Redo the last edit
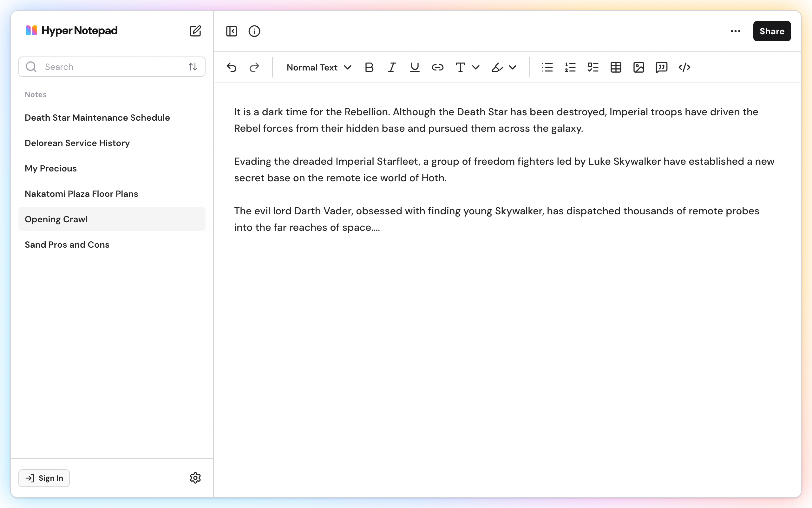812x508 pixels. (254, 67)
